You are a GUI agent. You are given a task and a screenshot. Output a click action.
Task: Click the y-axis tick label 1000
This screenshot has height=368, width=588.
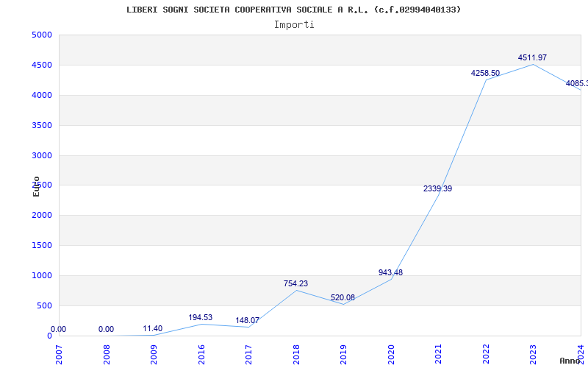[42, 275]
